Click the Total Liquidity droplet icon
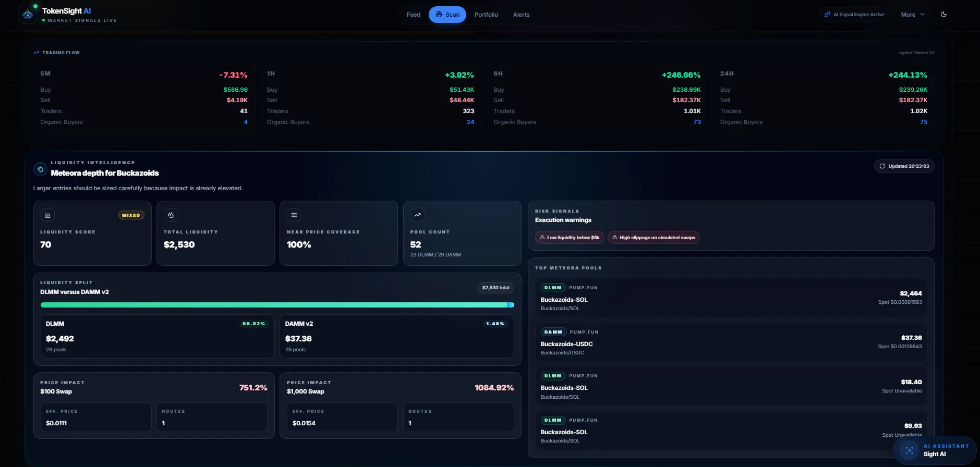Image resolution: width=980 pixels, height=467 pixels. pyautogui.click(x=171, y=215)
